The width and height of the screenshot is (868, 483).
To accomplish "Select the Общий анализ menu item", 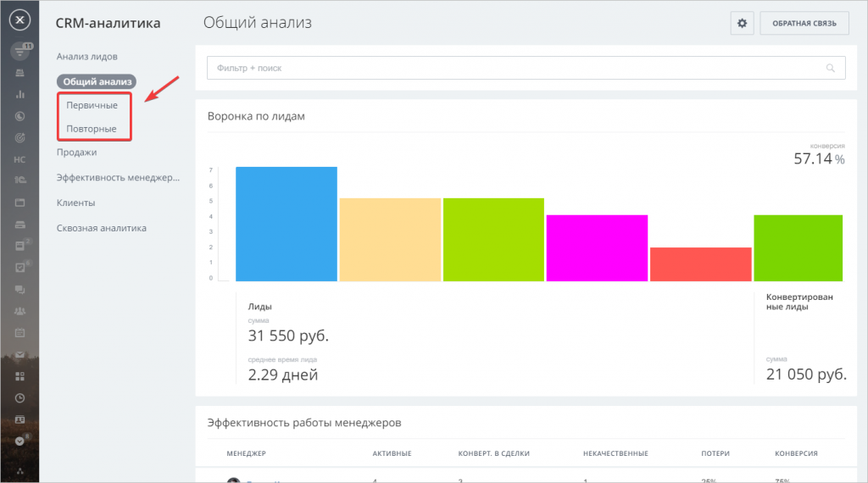I will [x=97, y=81].
